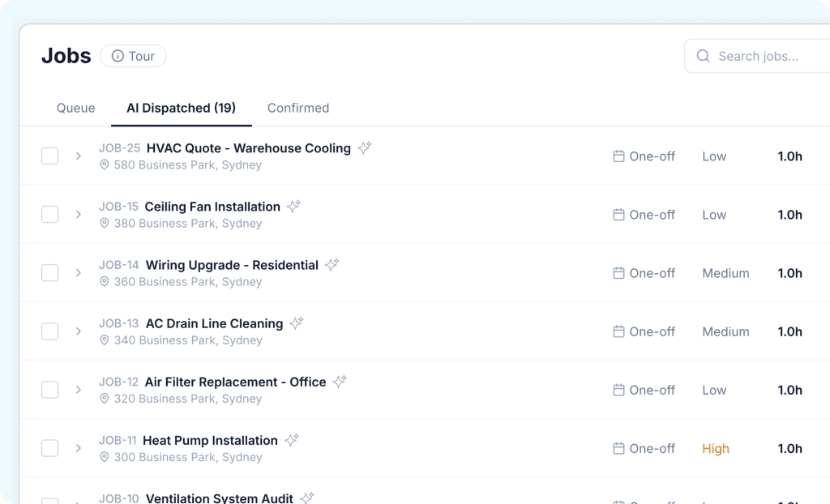Click the sparkle icon beside Ventilation System Audit
Image resolution: width=830 pixels, height=504 pixels.
(x=307, y=498)
